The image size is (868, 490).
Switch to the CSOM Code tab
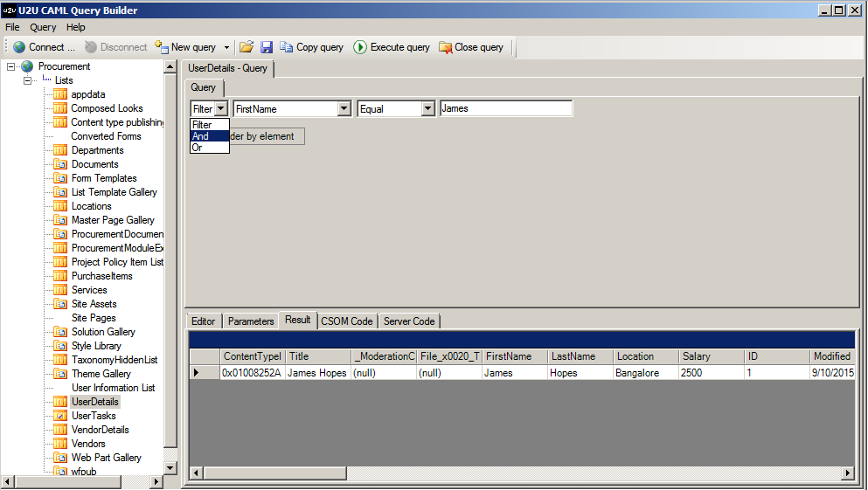[346, 321]
